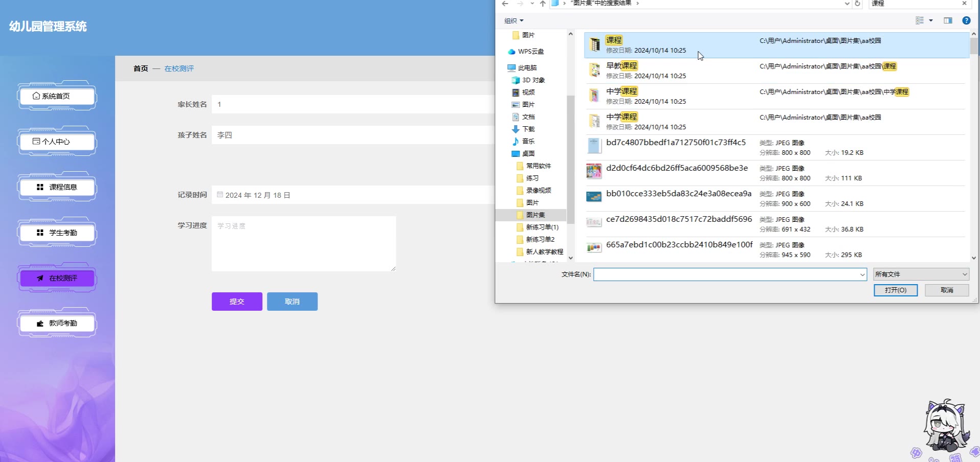Select the 课程 folder in search results
The width and height of the screenshot is (980, 462).
click(x=776, y=45)
